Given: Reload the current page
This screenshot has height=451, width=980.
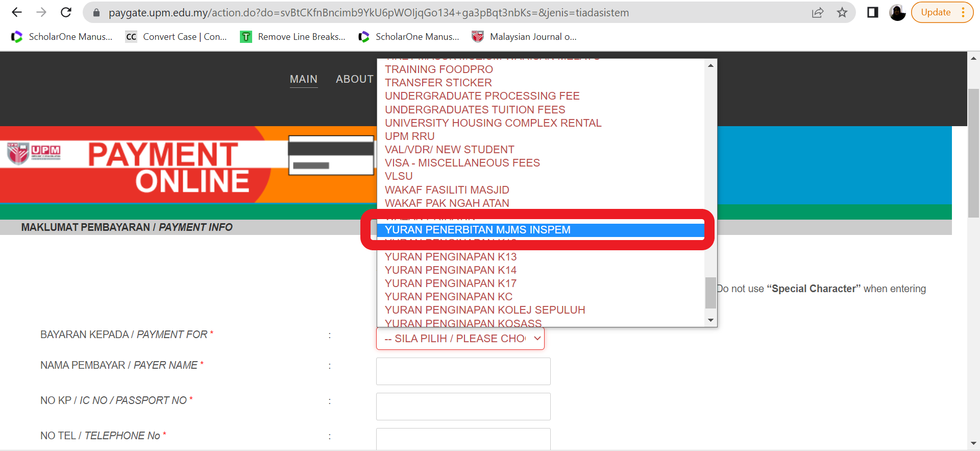Looking at the screenshot, I should (x=66, y=12).
